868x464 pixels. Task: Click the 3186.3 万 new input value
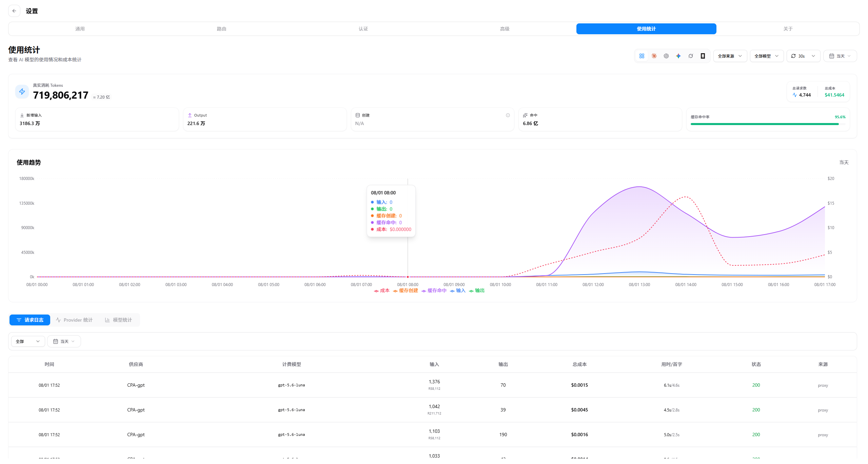click(x=30, y=123)
